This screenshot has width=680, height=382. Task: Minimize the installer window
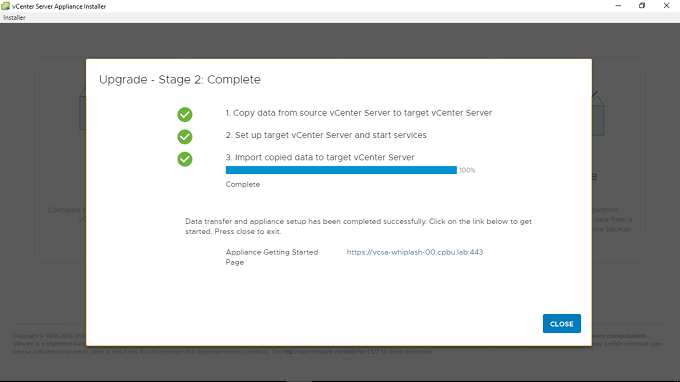pos(618,6)
